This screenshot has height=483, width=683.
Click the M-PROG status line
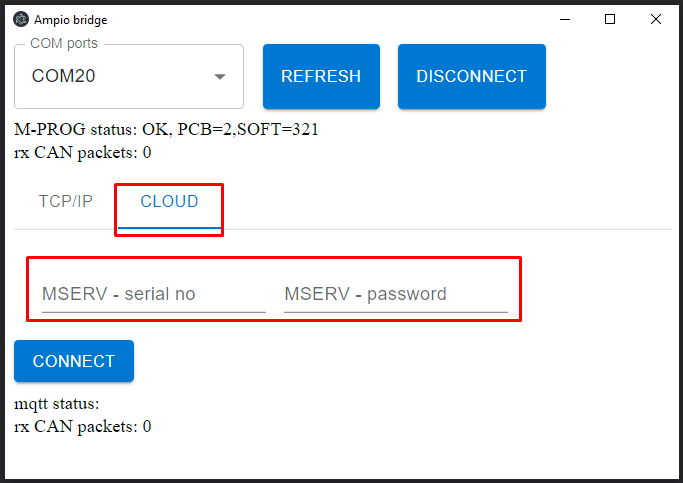click(x=166, y=130)
